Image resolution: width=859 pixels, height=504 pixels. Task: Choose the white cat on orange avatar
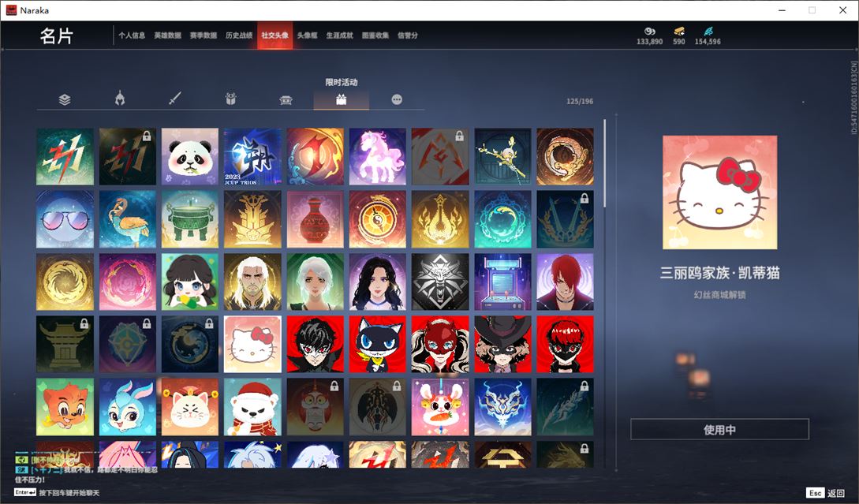coord(190,406)
